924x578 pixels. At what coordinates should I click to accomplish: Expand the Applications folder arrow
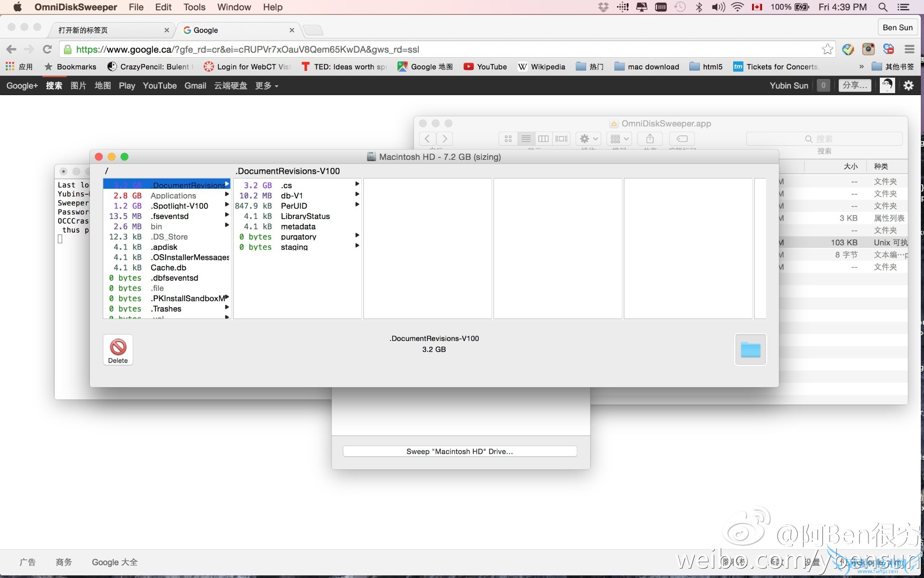pyautogui.click(x=227, y=195)
